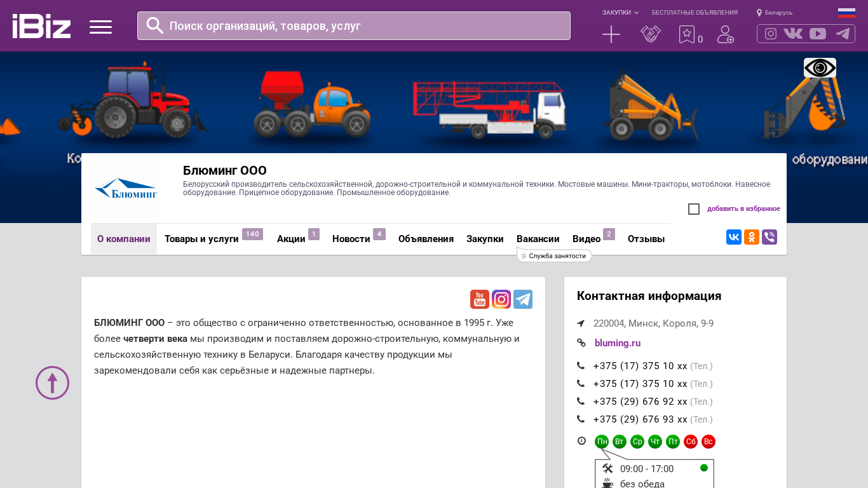Screen dimensions: 868x488
Task: Open the 'О компании' tab
Action: pos(124,239)
